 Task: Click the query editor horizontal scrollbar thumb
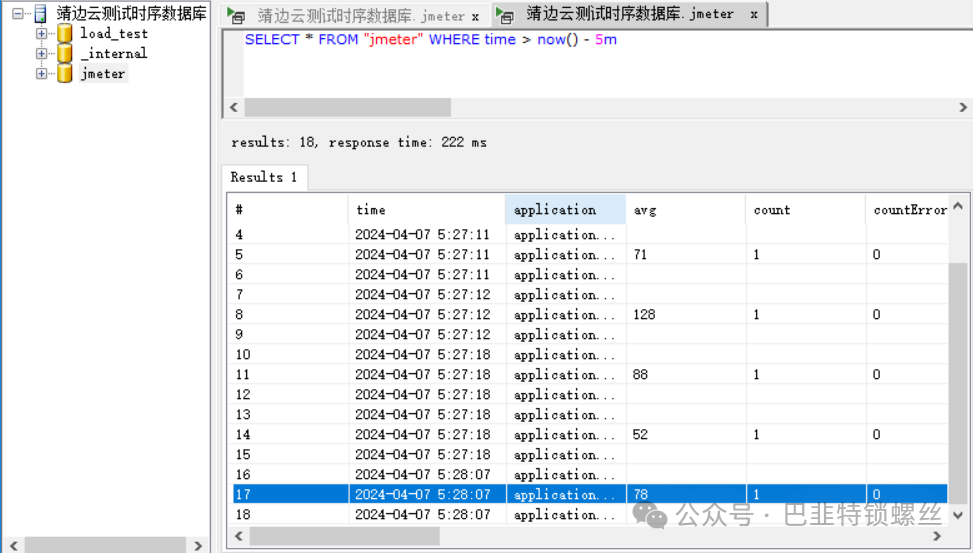coord(348,107)
